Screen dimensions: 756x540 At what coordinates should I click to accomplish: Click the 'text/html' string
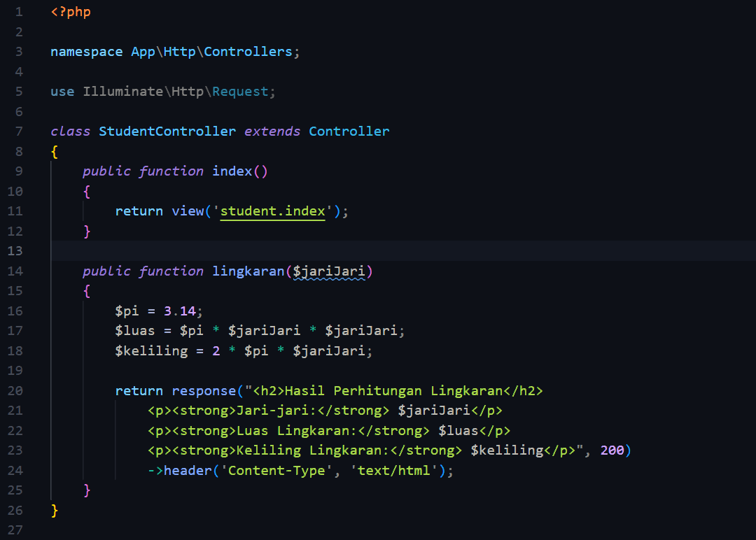pyautogui.click(x=393, y=471)
